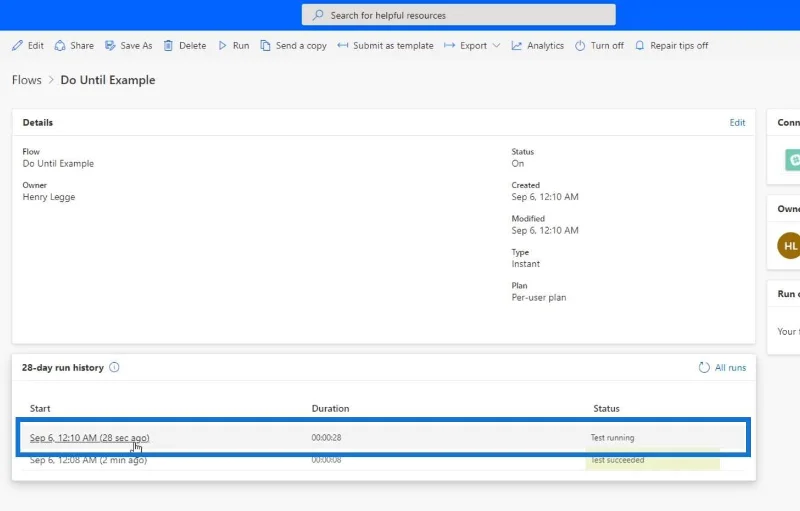Click the Run play icon
Viewport: 800px width, 511px height.
click(222, 45)
